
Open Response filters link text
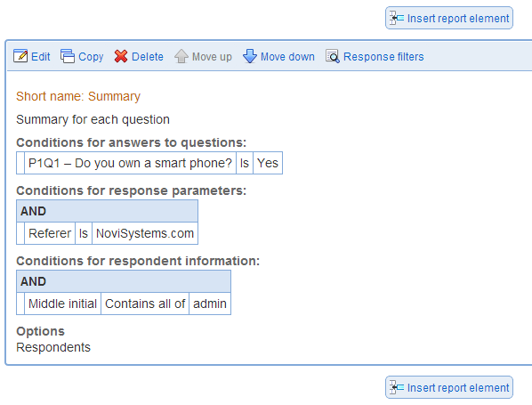pos(383,57)
